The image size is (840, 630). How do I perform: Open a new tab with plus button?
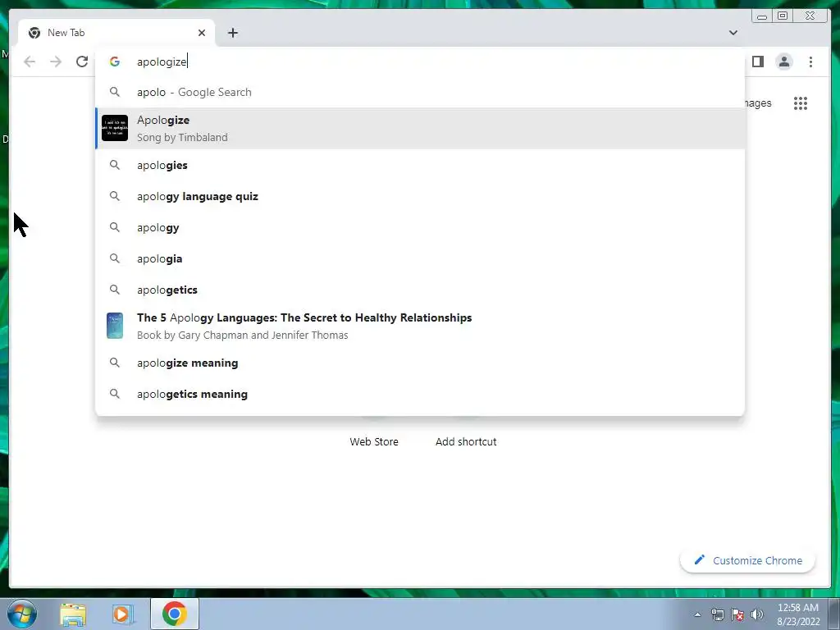coord(232,33)
